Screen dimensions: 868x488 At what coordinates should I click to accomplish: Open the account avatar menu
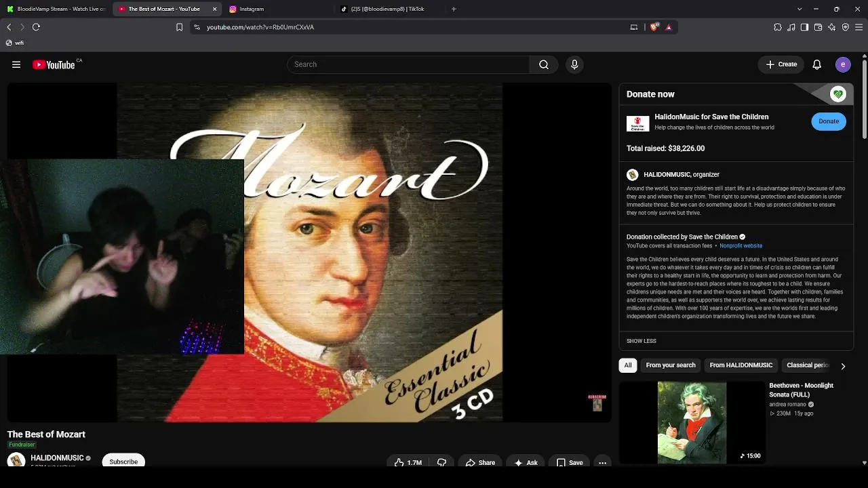[x=843, y=64]
